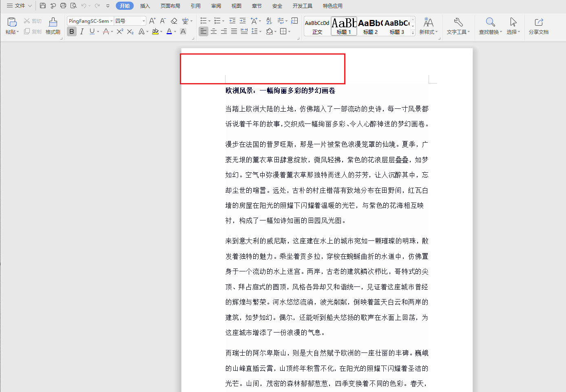This screenshot has width=566, height=392.
Task: Apply superscript formatting
Action: pyautogui.click(x=120, y=31)
